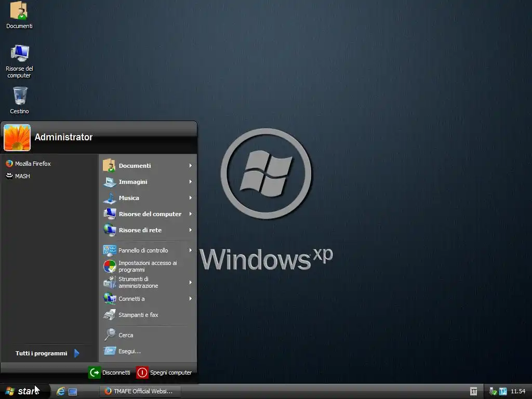Select the Cerca menu label
This screenshot has width=532, height=399.
click(x=126, y=335)
